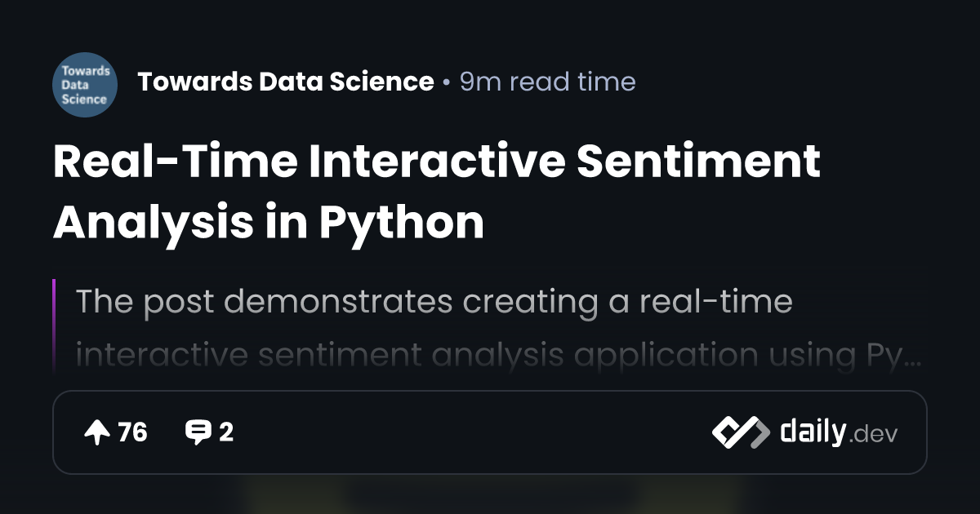Click the ".dev" suffix of wordmark
The width and height of the screenshot is (980, 514).
click(873, 435)
